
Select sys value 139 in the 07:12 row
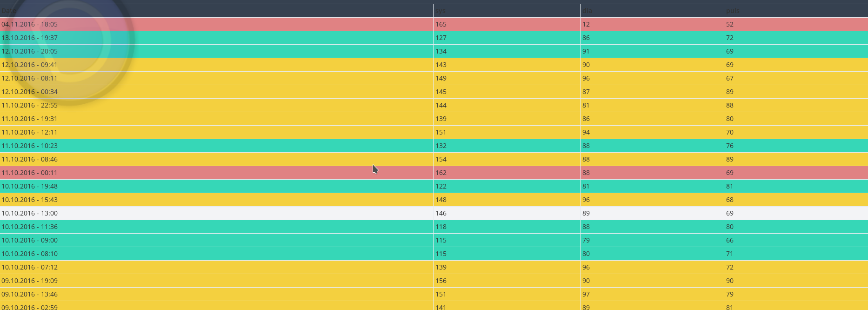pyautogui.click(x=507, y=267)
